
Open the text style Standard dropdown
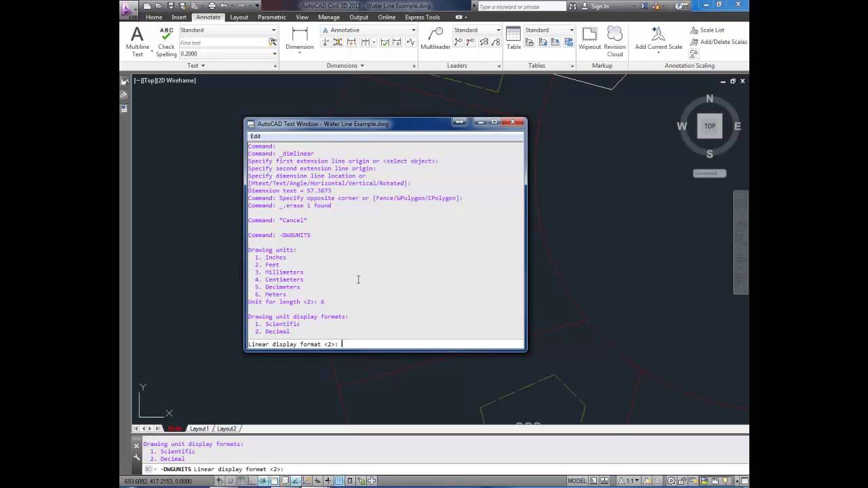pos(227,30)
